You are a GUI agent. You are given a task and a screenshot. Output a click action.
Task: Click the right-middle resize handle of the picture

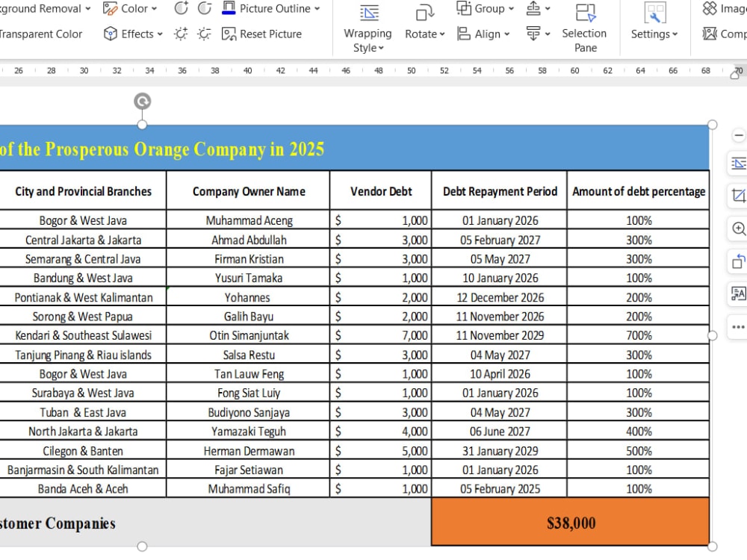coord(712,336)
